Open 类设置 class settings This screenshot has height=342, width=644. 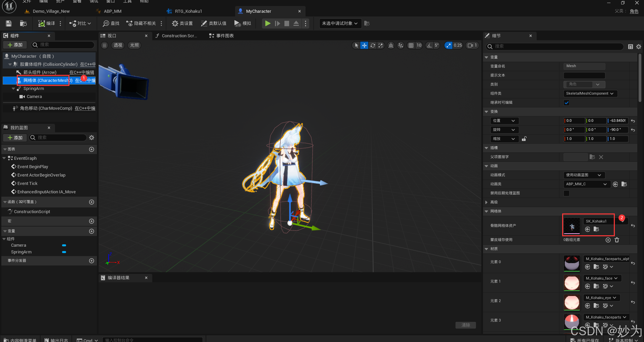click(182, 23)
